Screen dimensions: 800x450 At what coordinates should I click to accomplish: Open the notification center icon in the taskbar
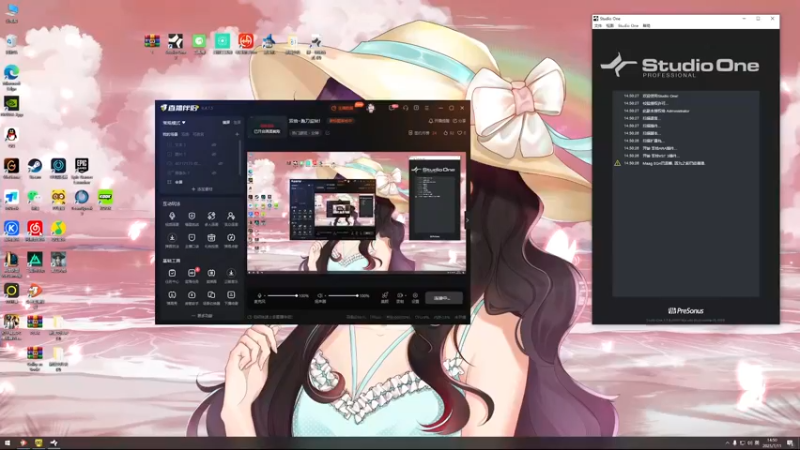click(x=790, y=443)
